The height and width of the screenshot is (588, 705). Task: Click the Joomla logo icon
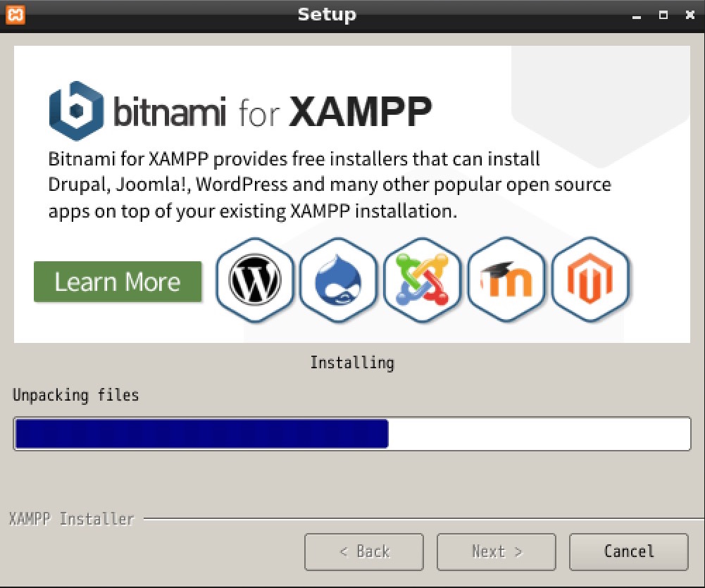tap(422, 280)
